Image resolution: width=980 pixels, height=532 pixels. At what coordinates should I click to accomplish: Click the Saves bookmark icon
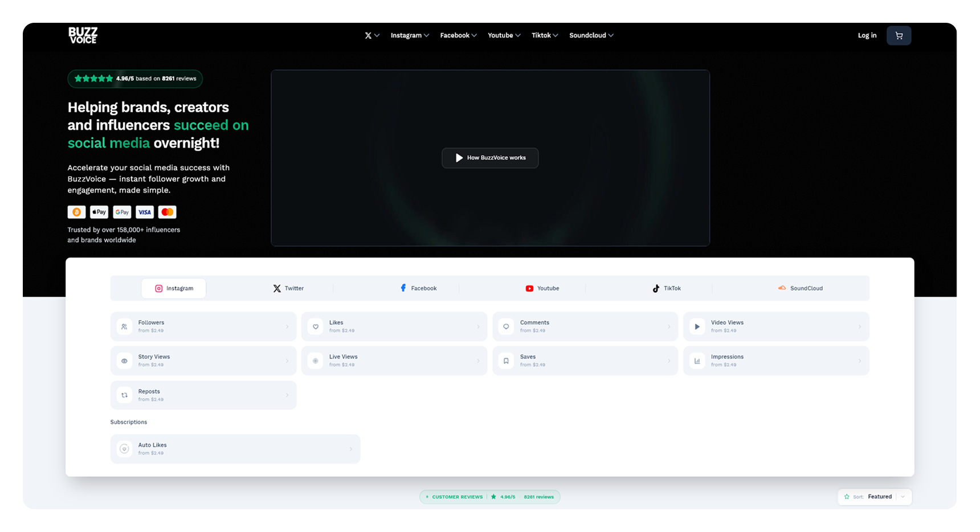[506, 361]
